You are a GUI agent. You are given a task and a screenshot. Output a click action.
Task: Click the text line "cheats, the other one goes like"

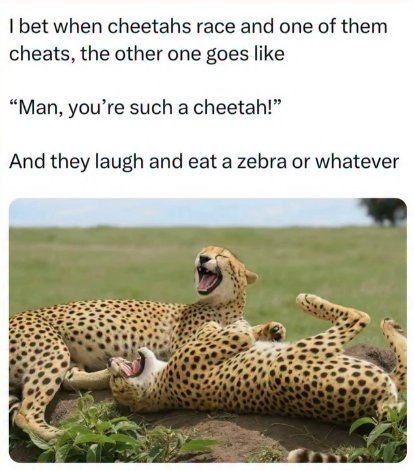(147, 54)
